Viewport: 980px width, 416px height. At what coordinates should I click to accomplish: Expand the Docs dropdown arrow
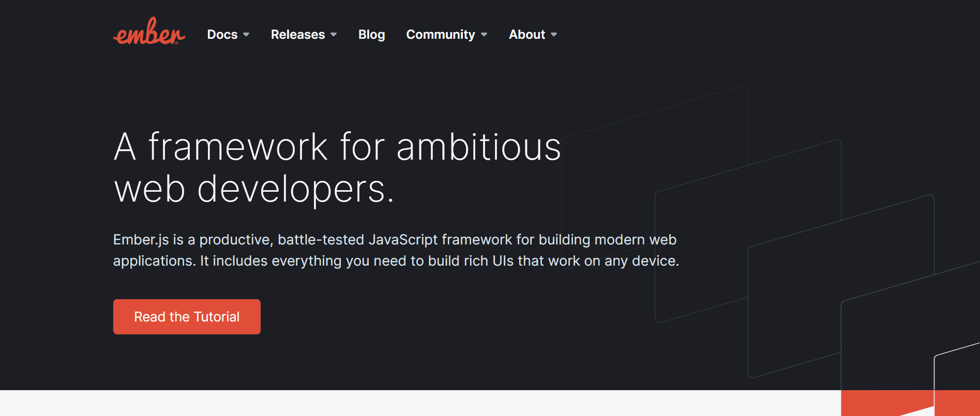pyautogui.click(x=246, y=35)
